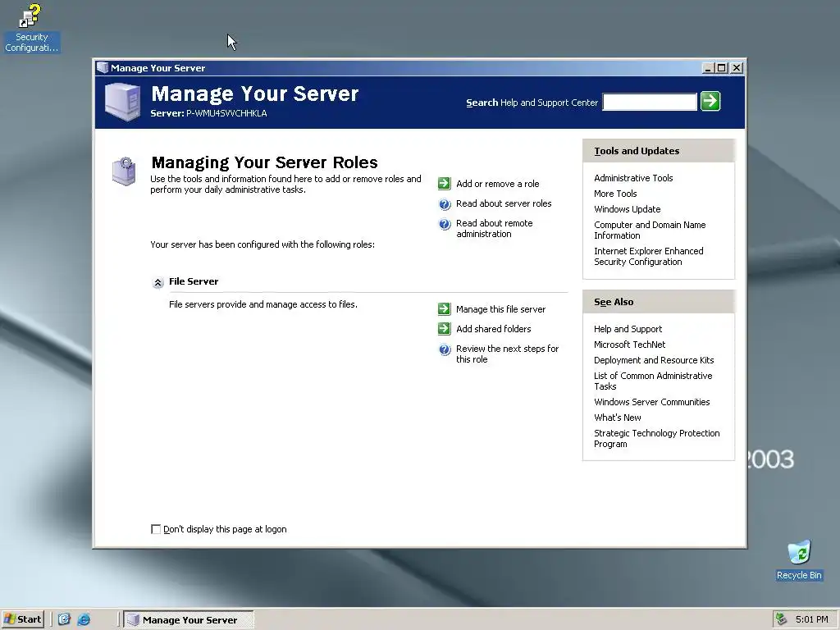Viewport: 840px width, 630px height.
Task: Open Strategic Technology Protection Program link
Action: click(657, 438)
